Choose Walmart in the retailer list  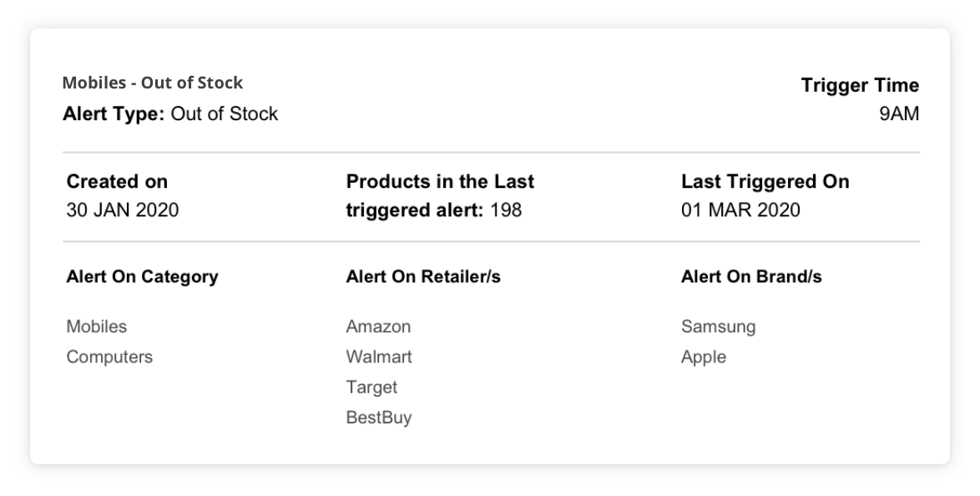(x=379, y=357)
